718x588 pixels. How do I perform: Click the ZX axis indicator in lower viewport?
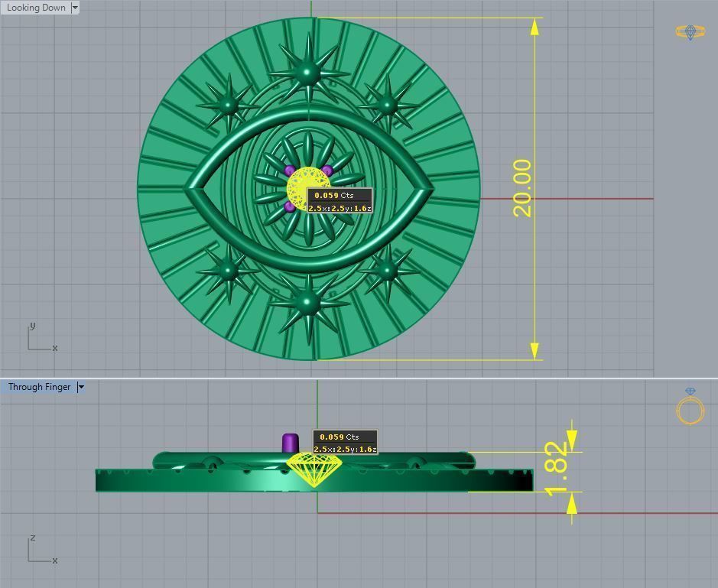coord(42,549)
